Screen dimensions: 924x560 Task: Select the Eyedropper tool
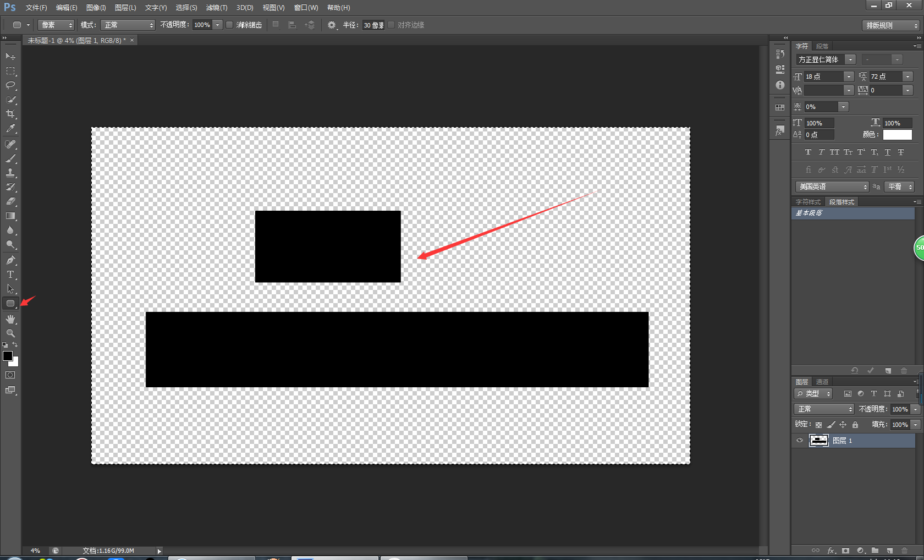(10, 129)
